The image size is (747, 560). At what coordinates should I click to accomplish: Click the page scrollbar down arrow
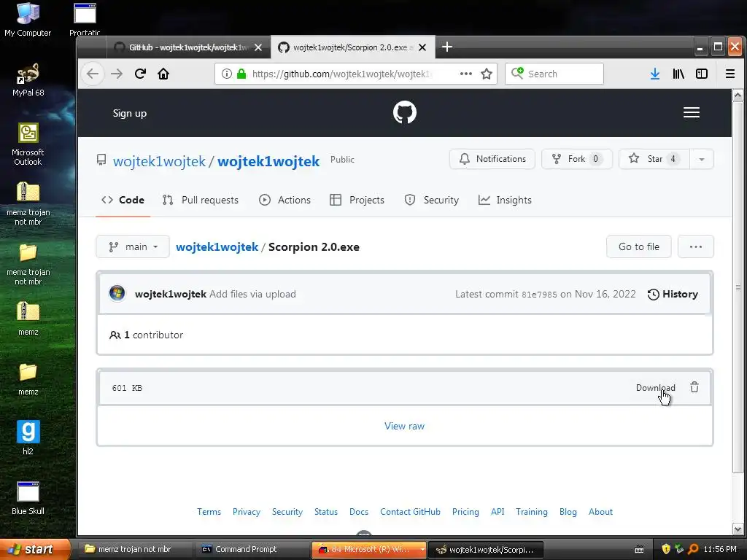[738, 529]
